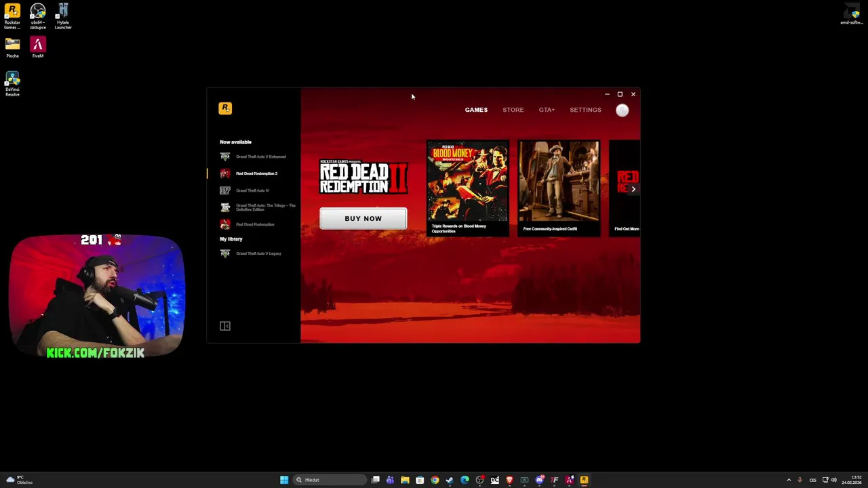Click the GTA IV game icon
868x488 pixels.
click(x=225, y=190)
